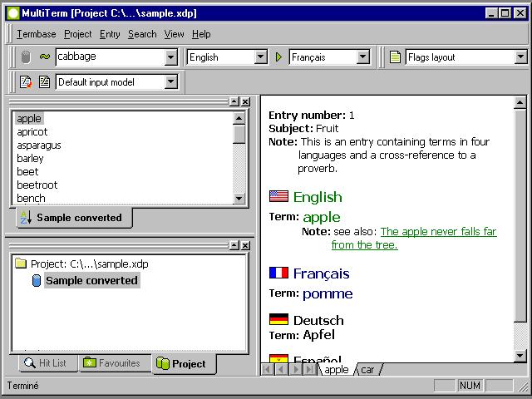This screenshot has width=532, height=399.
Task: Click the first input model icon
Action: [26, 82]
